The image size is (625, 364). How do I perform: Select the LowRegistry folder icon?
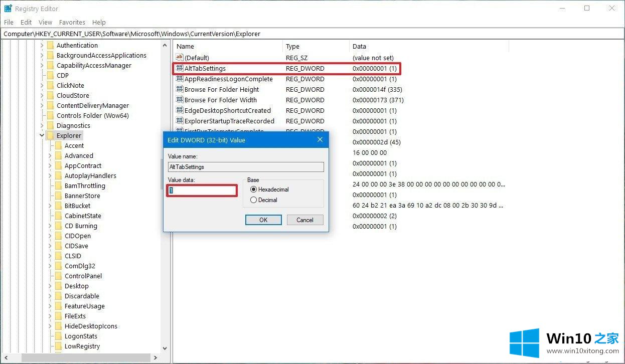(x=58, y=346)
